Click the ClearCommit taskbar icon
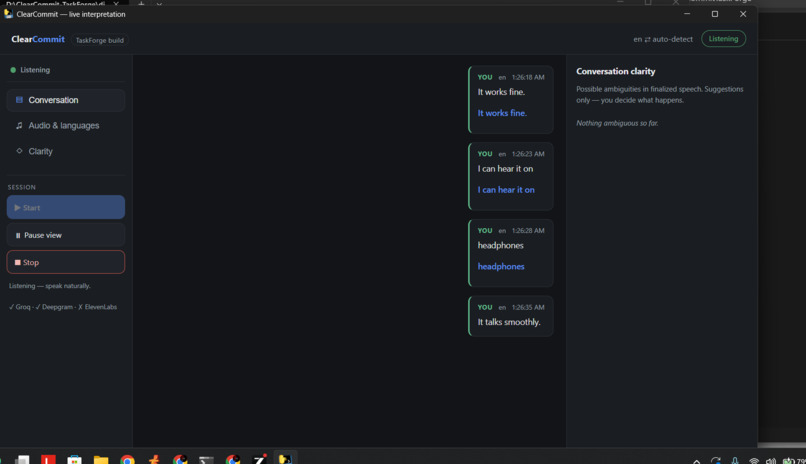806x464 pixels. pyautogui.click(x=285, y=458)
